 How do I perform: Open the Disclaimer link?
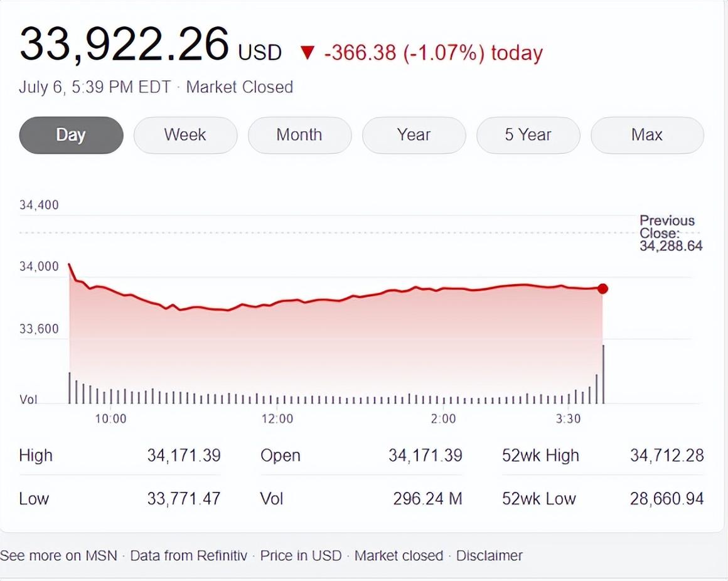tap(489, 555)
